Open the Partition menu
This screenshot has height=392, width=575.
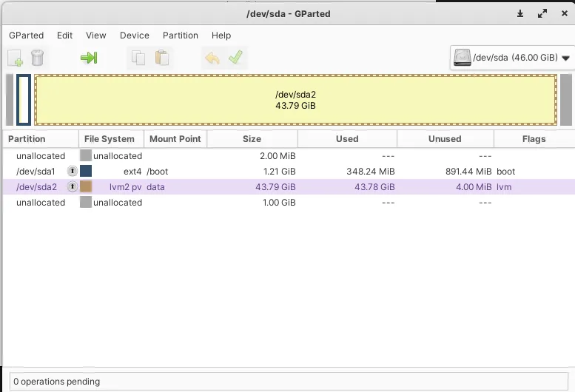[181, 36]
